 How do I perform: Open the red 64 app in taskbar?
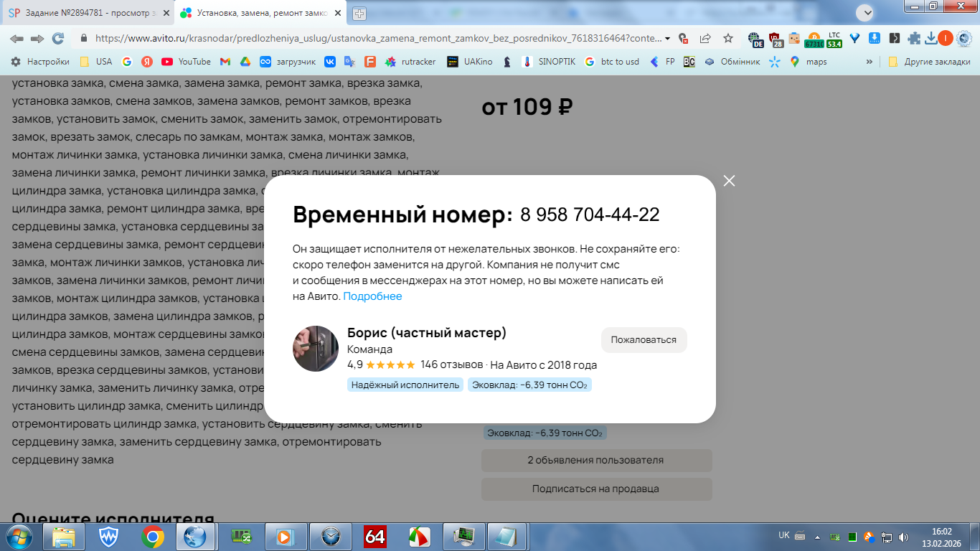[x=375, y=536]
